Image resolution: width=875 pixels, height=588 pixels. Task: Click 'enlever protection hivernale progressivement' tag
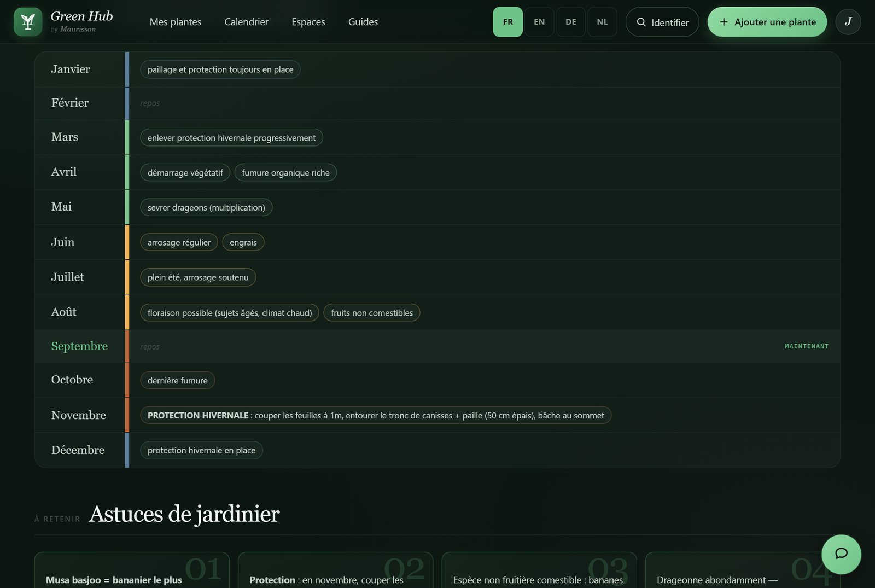[x=231, y=138]
